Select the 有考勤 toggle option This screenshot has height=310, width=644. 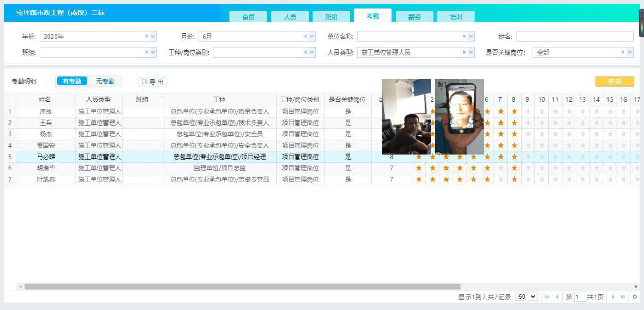pyautogui.click(x=72, y=81)
